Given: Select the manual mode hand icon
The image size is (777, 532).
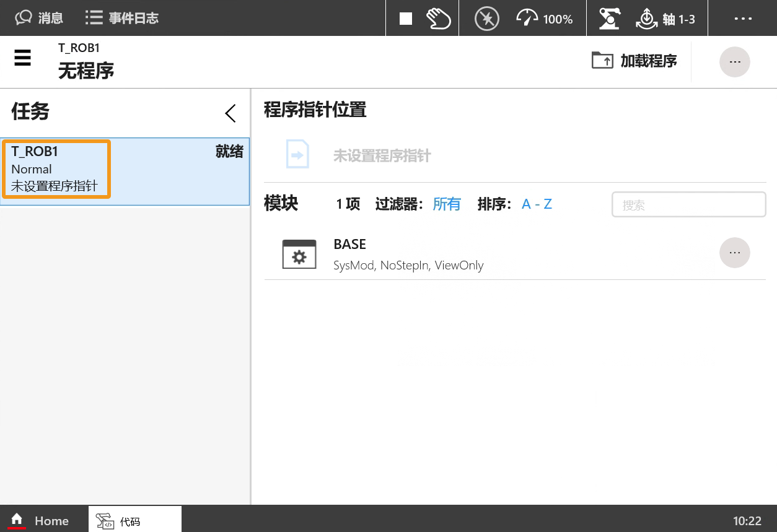Looking at the screenshot, I should (439, 19).
